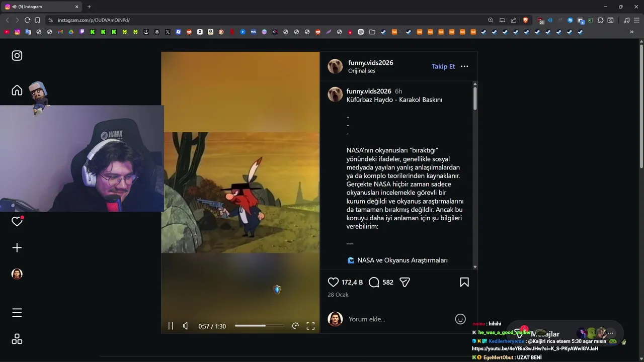Open the profile avatar in the left sidebar
Image resolution: width=644 pixels, height=362 pixels.
click(17, 274)
